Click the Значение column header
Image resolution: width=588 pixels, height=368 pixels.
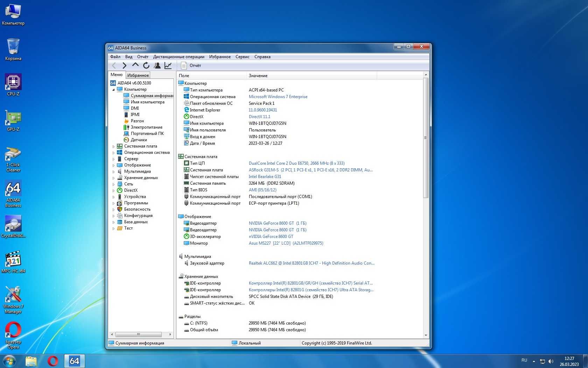[311, 76]
